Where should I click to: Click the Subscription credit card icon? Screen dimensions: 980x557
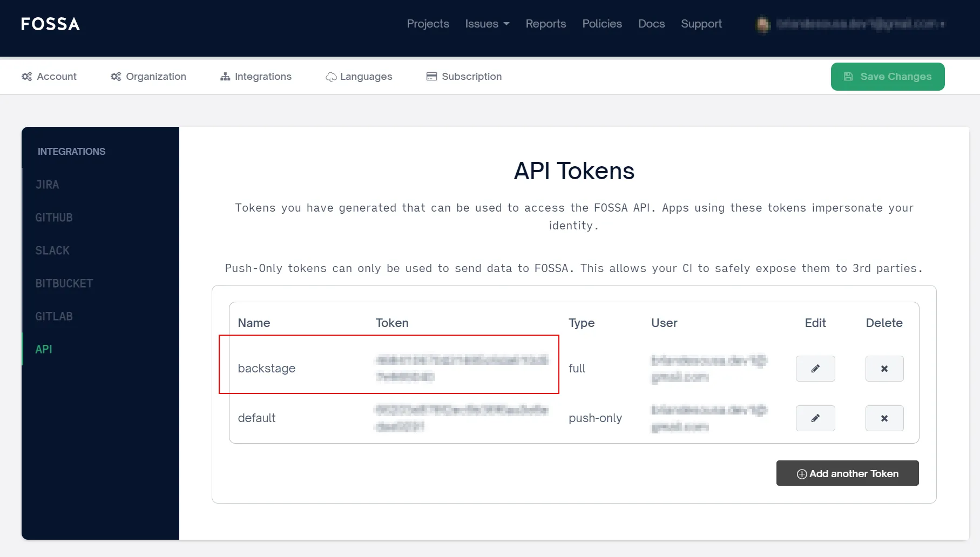coord(431,77)
